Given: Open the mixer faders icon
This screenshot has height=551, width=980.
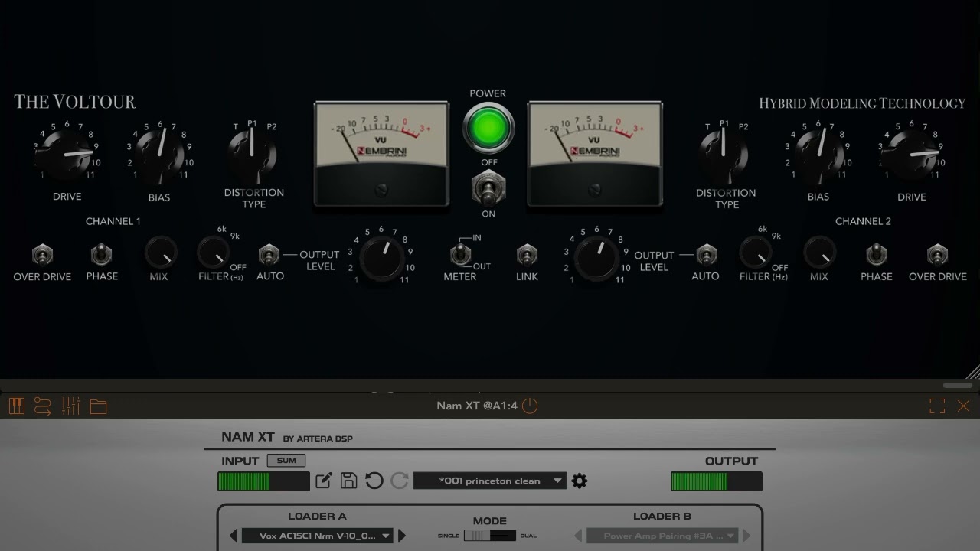Looking at the screenshot, I should pyautogui.click(x=70, y=406).
